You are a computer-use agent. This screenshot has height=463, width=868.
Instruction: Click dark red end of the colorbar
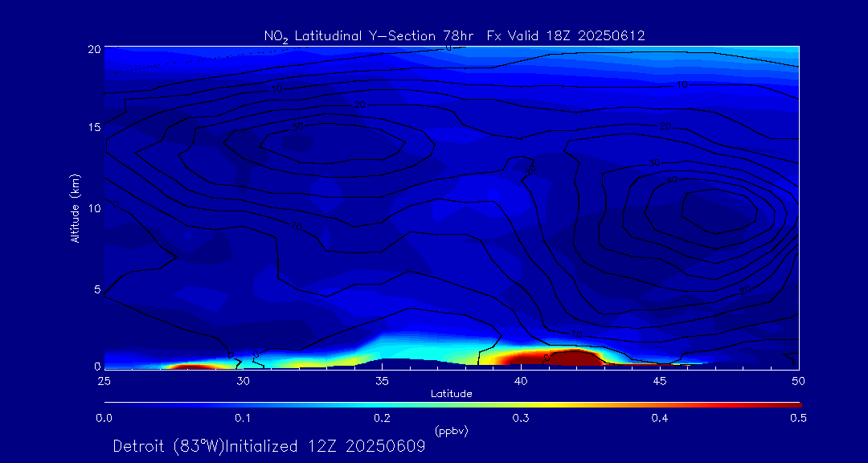point(794,405)
